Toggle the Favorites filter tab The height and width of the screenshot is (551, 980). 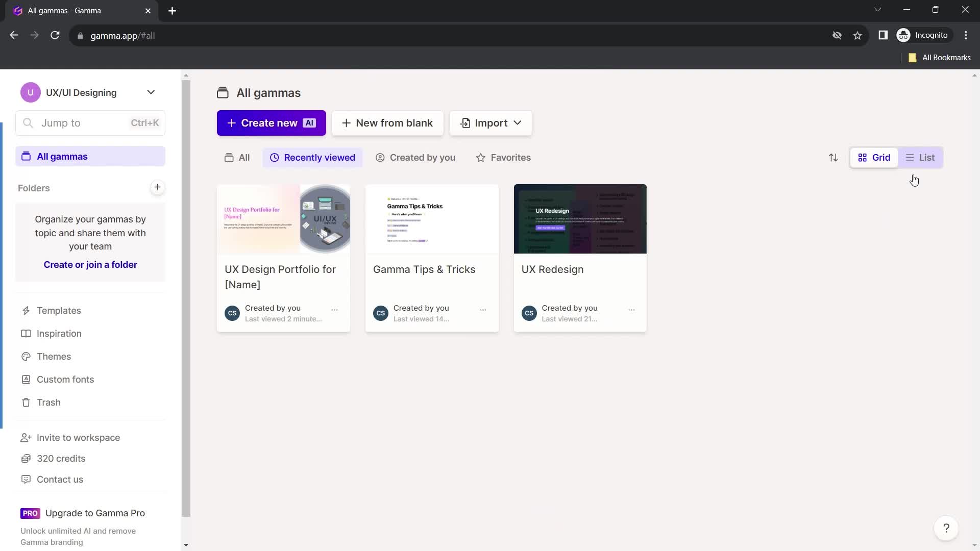click(504, 158)
